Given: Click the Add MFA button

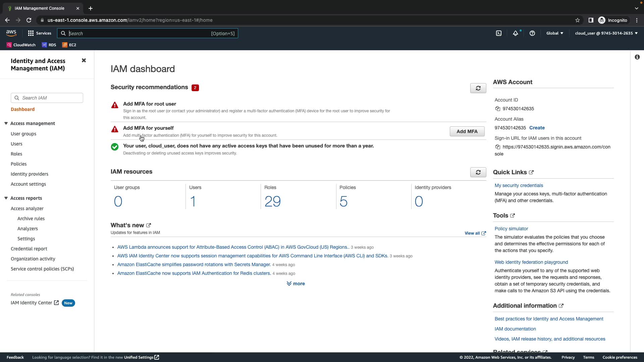Looking at the screenshot, I should 467,131.
